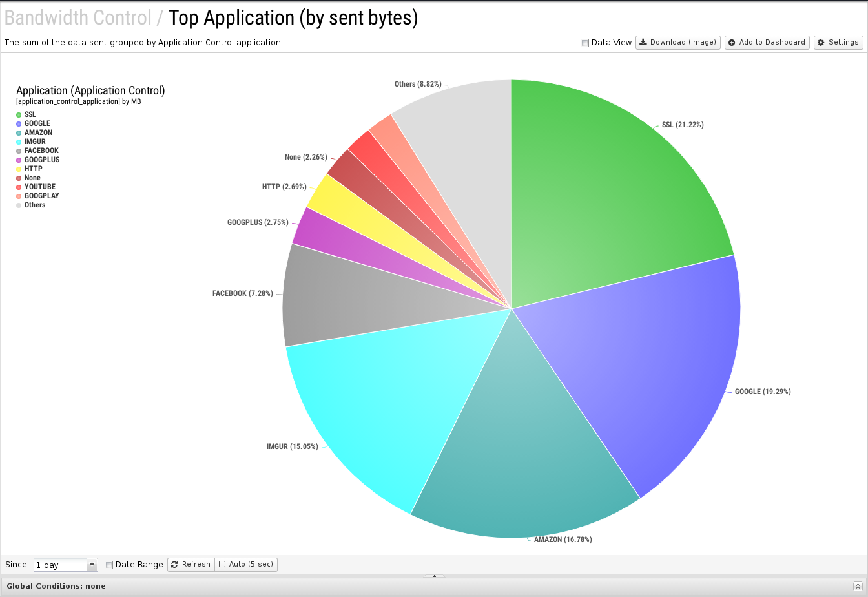Expand the Global Conditions panel
The height and width of the screenshot is (597, 868).
[x=857, y=586]
